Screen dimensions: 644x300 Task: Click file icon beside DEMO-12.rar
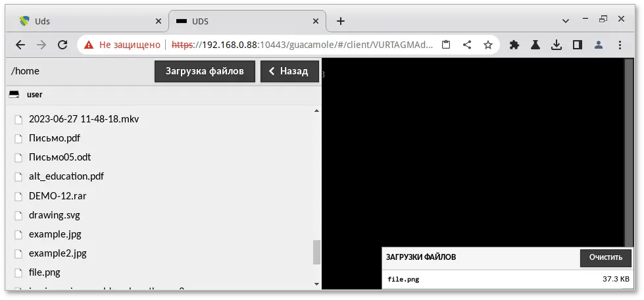tap(18, 197)
